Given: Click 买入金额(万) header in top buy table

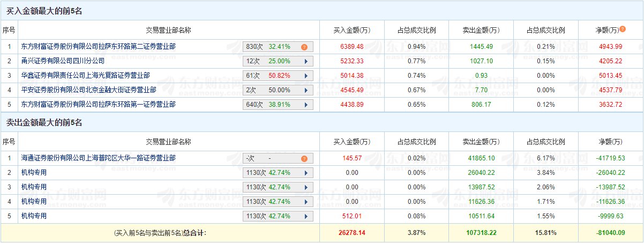Looking at the screenshot, I should 351,30.
